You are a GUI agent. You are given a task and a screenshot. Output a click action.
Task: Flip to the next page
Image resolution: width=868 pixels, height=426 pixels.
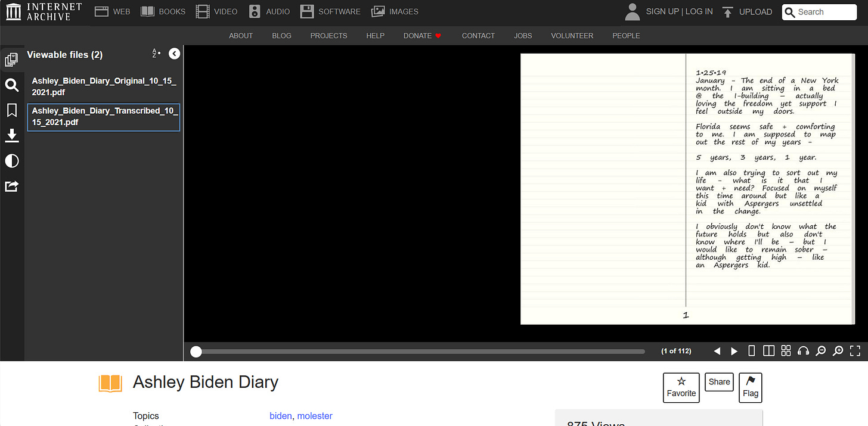point(734,351)
